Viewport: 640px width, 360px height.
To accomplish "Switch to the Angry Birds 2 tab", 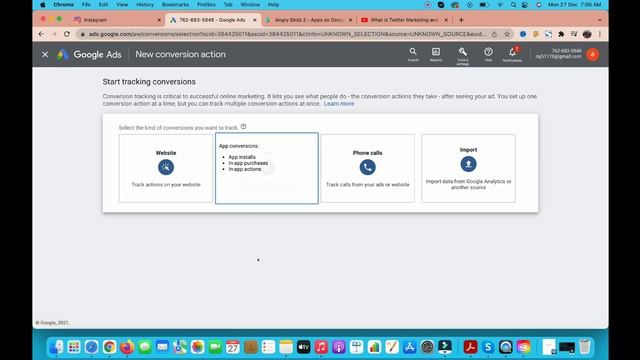I will [309, 20].
